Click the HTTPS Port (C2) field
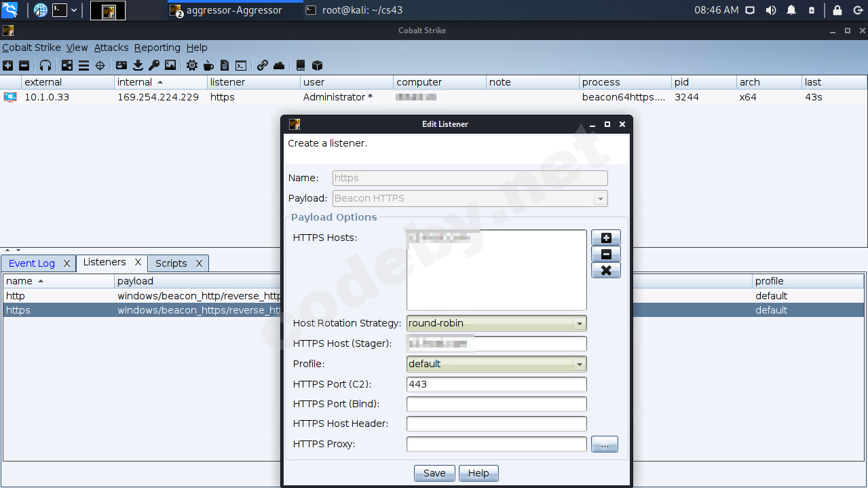 pos(496,384)
